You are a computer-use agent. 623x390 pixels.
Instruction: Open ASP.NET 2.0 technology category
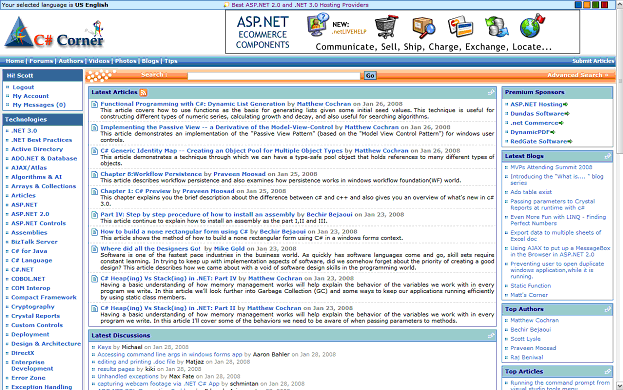(30, 214)
